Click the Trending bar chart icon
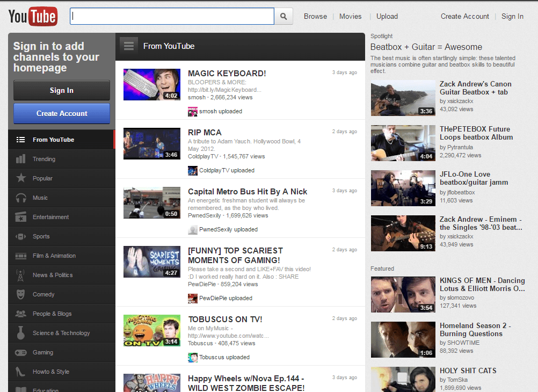Screen dimensions: 538x392 [20, 159]
